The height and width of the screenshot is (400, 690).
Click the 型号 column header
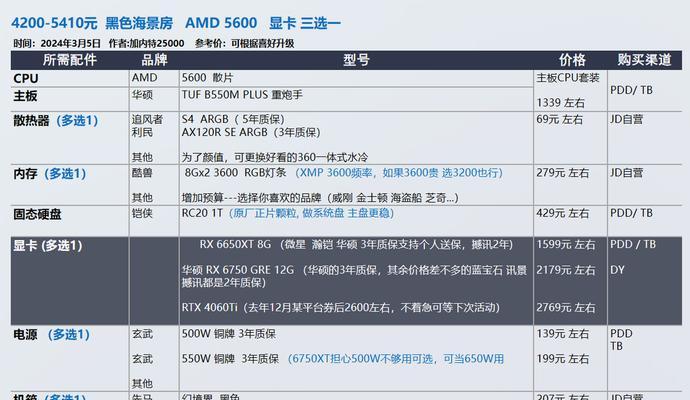(356, 60)
